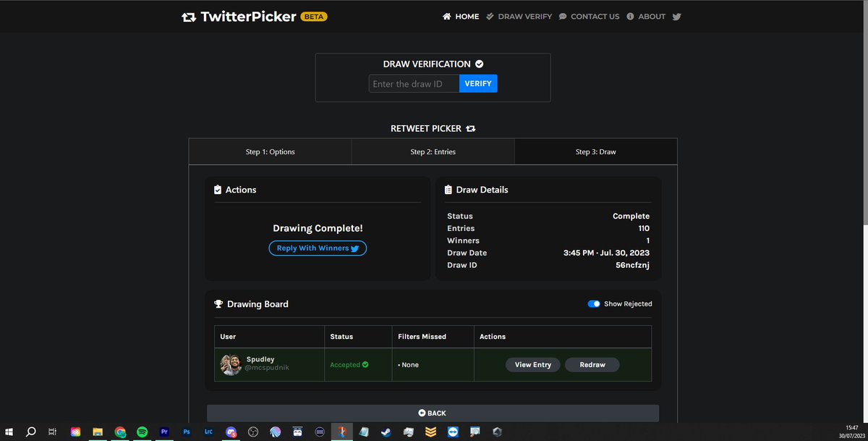This screenshot has width=868, height=441.
Task: Open OBS Studio from taskbar
Action: tap(253, 432)
